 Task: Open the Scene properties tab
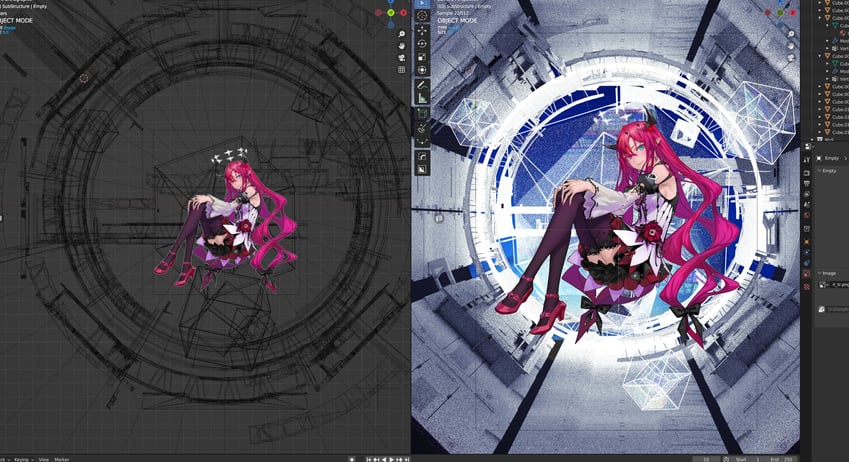(x=807, y=204)
